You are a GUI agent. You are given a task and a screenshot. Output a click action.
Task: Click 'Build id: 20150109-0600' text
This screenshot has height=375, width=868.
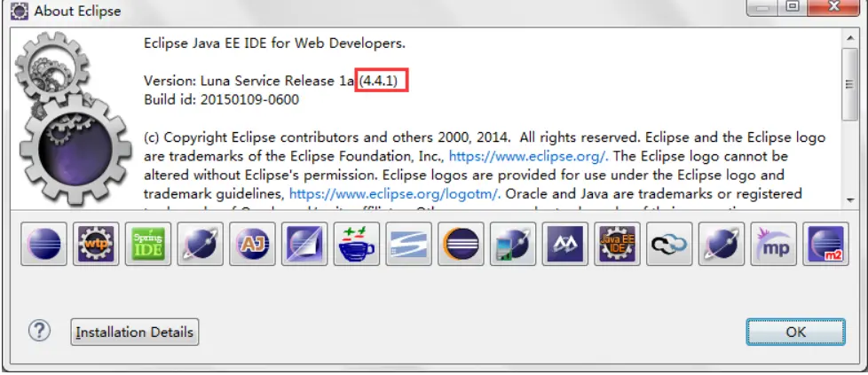click(221, 99)
